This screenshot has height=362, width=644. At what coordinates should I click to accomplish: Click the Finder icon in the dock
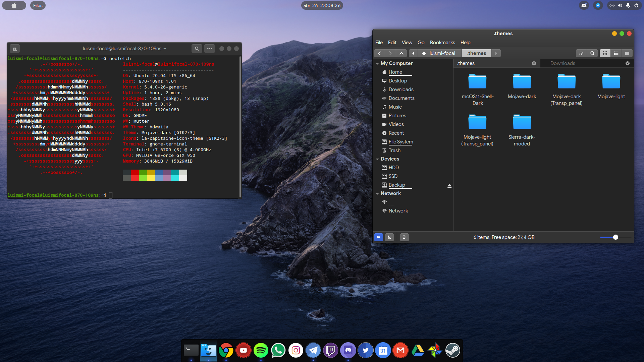(x=208, y=350)
